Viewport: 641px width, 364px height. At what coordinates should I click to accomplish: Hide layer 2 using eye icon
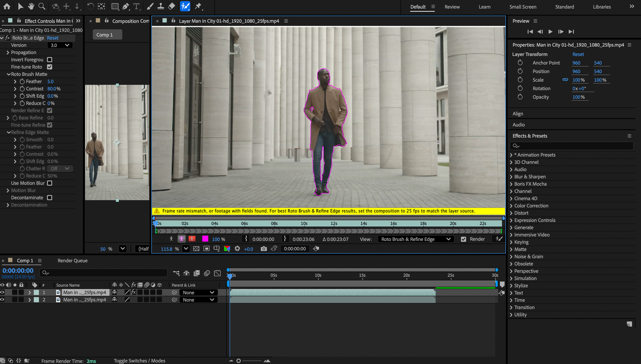[x=2, y=300]
